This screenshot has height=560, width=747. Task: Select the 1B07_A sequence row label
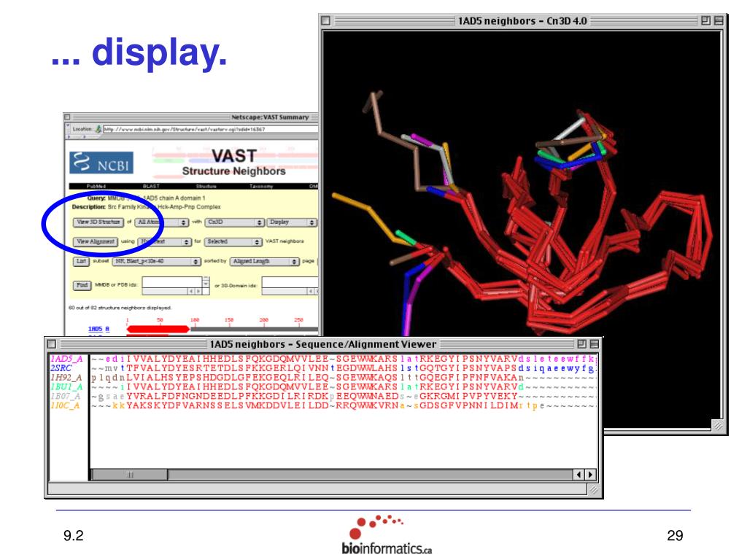[66, 396]
